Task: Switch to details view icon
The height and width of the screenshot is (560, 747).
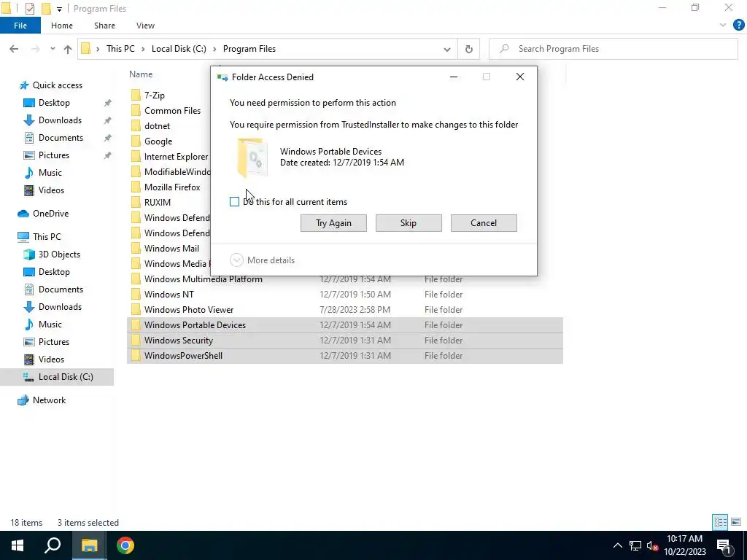Action: click(720, 522)
